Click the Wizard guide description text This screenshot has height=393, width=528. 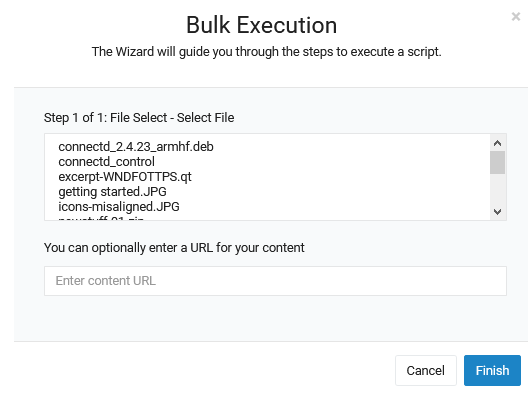[x=266, y=52]
